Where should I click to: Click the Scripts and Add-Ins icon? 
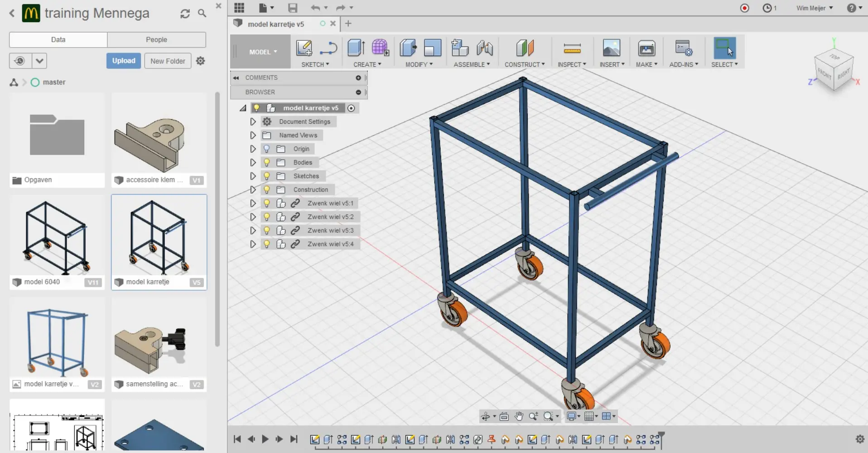(x=684, y=48)
